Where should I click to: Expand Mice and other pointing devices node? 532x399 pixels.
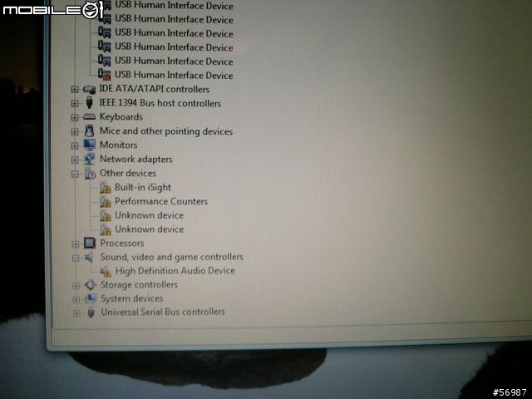pyautogui.click(x=75, y=131)
